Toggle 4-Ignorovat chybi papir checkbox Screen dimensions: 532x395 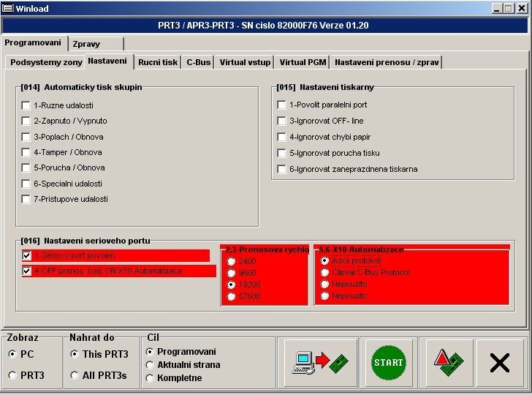pyautogui.click(x=282, y=137)
